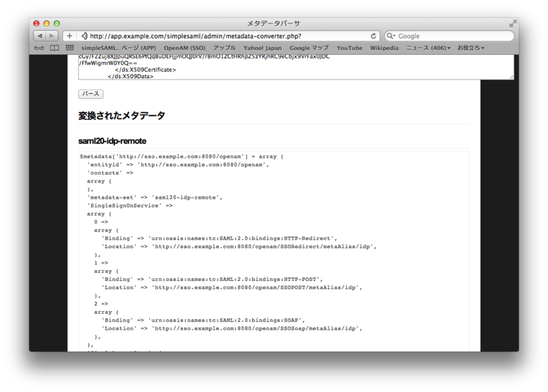The image size is (548, 392).
Task: Click the 変換されたメタデータ heading
Action: (x=122, y=115)
